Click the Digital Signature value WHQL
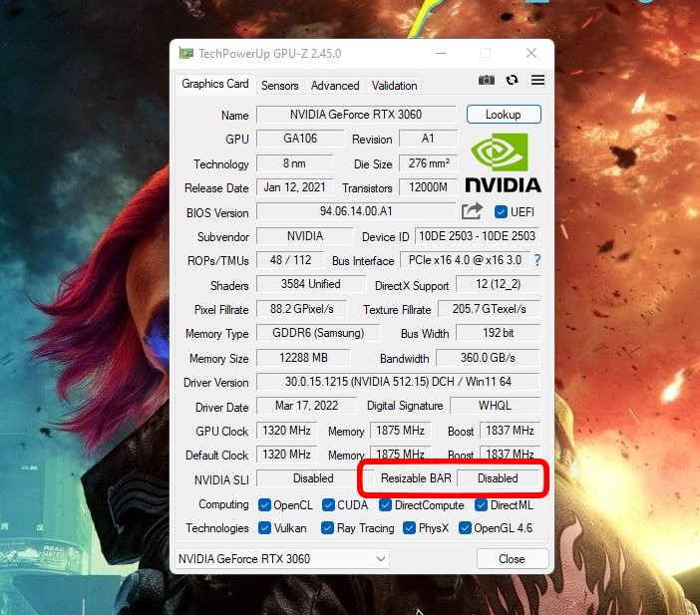 pyautogui.click(x=495, y=406)
